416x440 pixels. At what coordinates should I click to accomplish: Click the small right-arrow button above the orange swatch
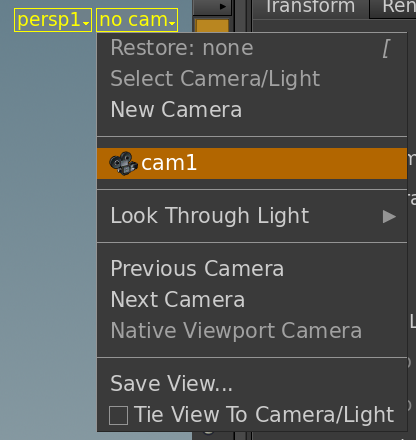212,7
